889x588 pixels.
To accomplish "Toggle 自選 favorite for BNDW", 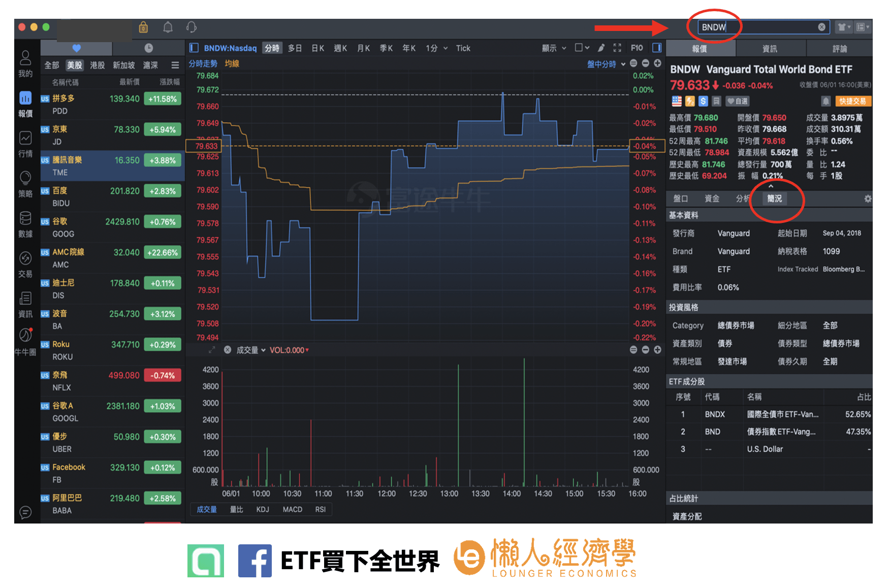I will pyautogui.click(x=738, y=101).
